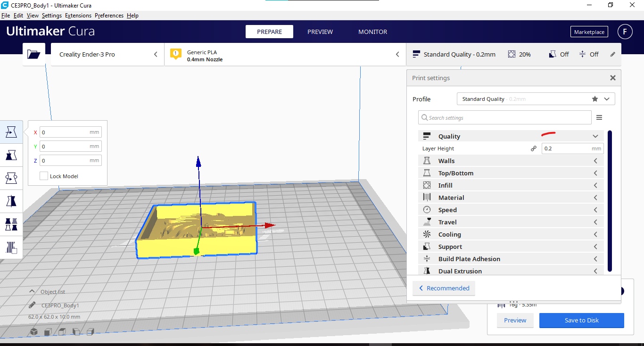Click Save to Disk
The height and width of the screenshot is (346, 644).
click(x=581, y=320)
